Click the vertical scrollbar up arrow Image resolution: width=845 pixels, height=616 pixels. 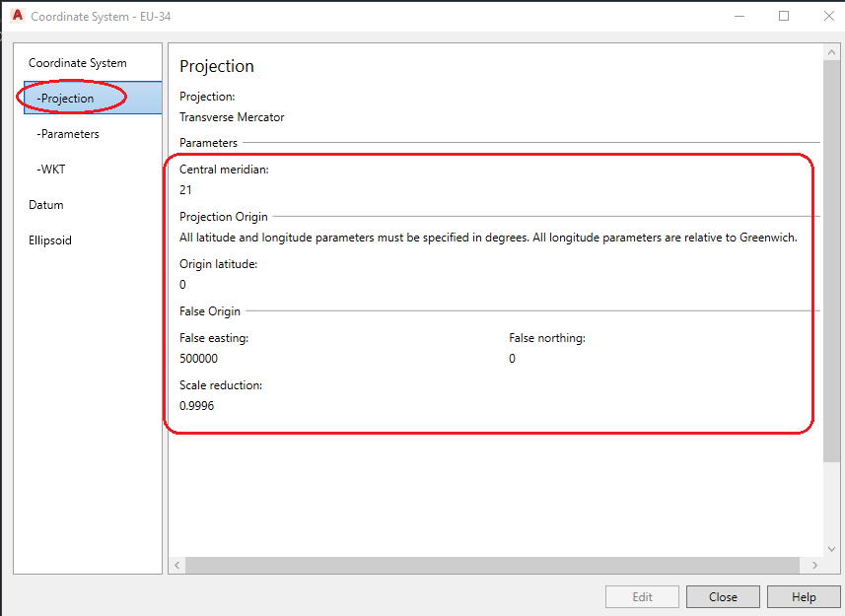831,52
